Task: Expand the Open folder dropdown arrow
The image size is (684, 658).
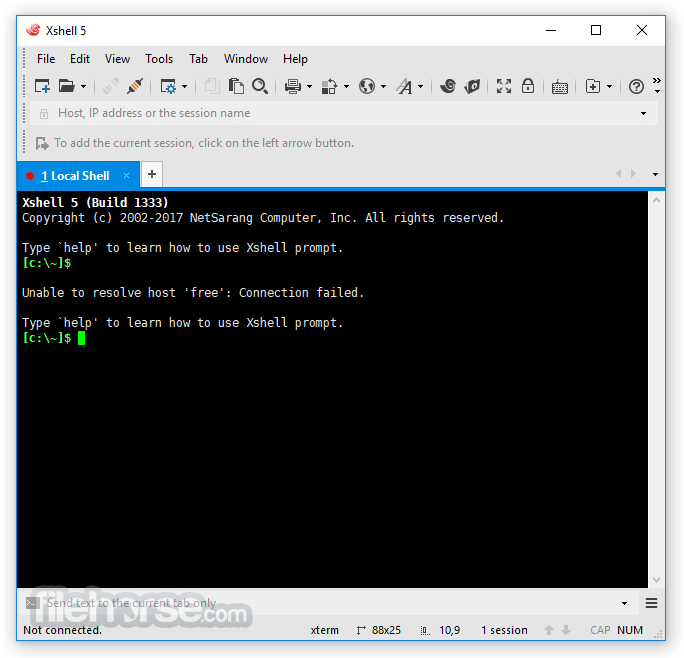Action: 83,87
